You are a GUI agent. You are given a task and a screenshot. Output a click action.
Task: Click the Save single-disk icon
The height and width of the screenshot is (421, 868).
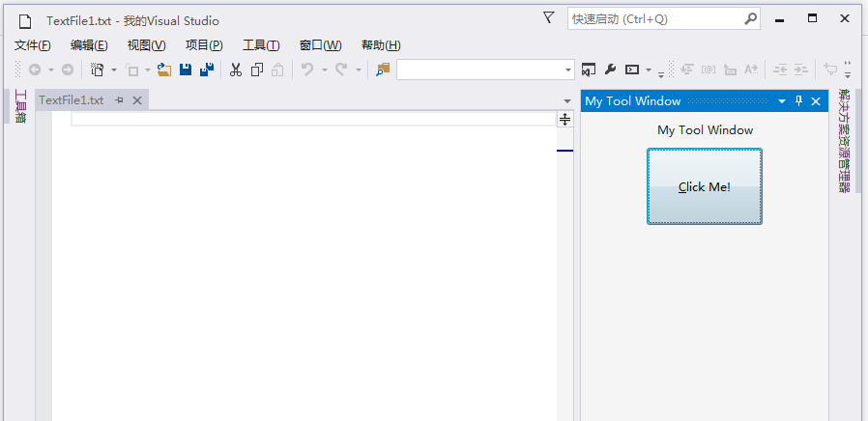click(x=186, y=70)
